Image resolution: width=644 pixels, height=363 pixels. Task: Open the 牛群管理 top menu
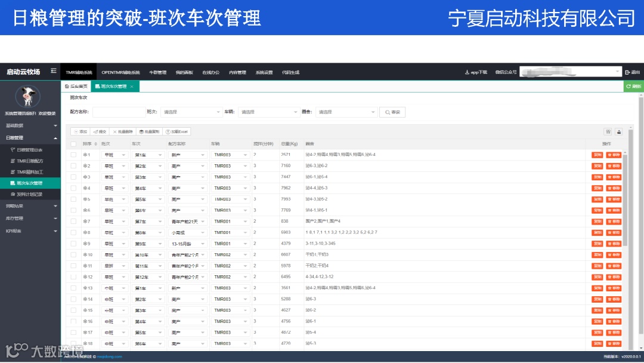tap(157, 72)
